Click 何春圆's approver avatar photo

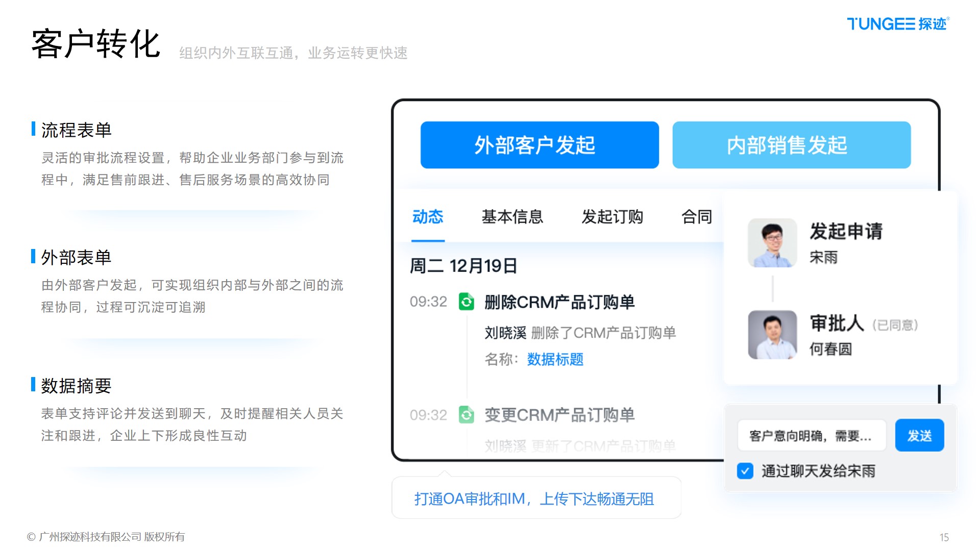(x=772, y=335)
